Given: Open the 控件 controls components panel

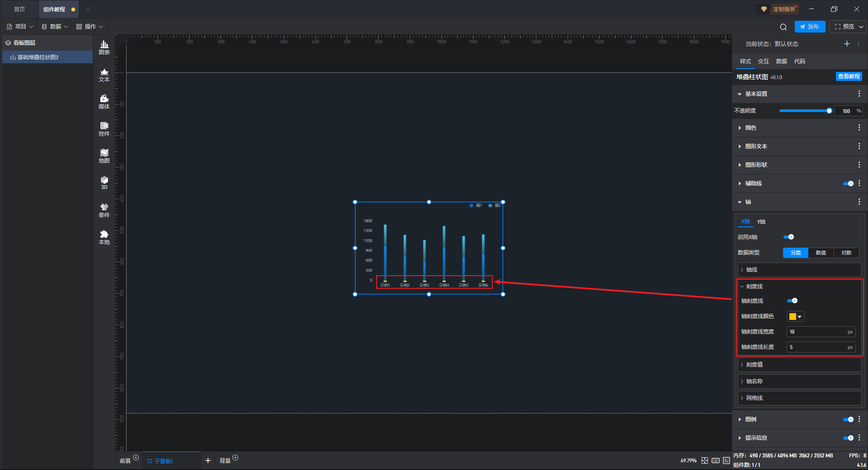Looking at the screenshot, I should (x=104, y=129).
